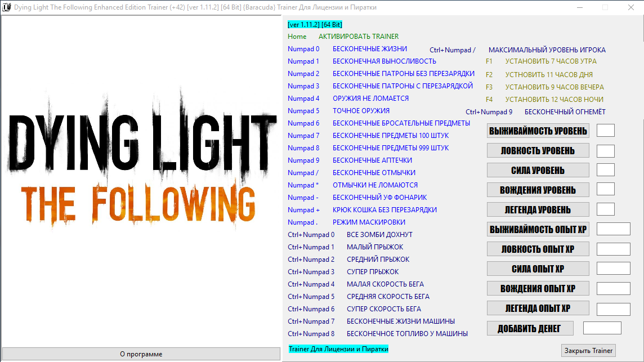
Task: Focus the ВОЖДЕНИЯ ОПЫТ XP input field
Action: point(614,288)
